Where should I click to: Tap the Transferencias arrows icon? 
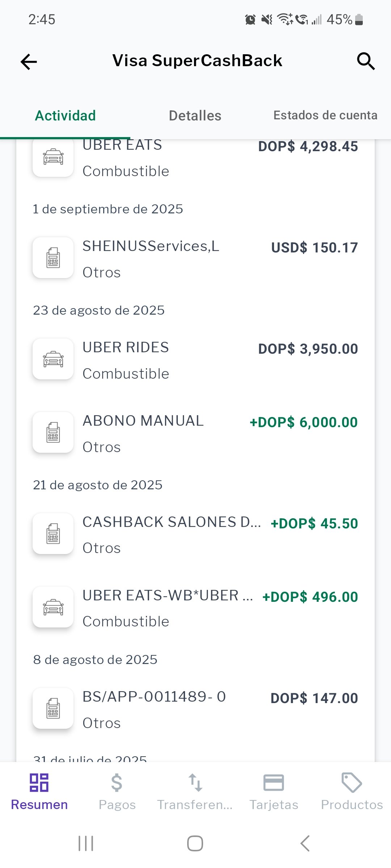pos(195,783)
